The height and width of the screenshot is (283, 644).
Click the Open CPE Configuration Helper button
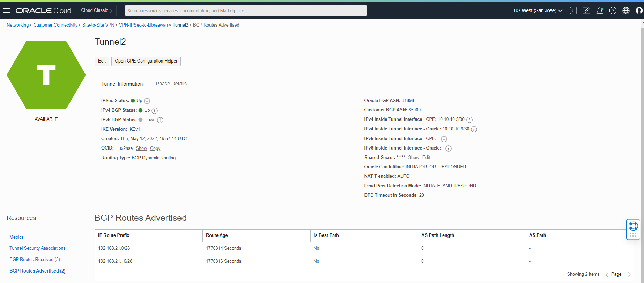146,61
